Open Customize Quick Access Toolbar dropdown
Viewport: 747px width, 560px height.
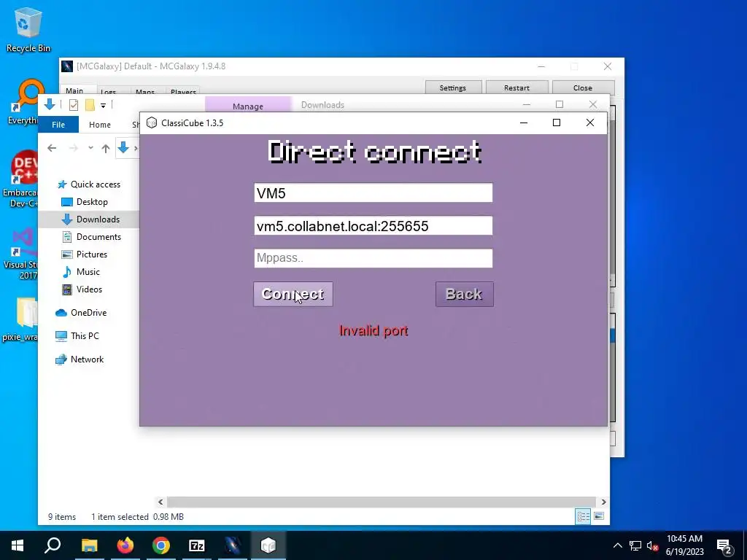(103, 105)
